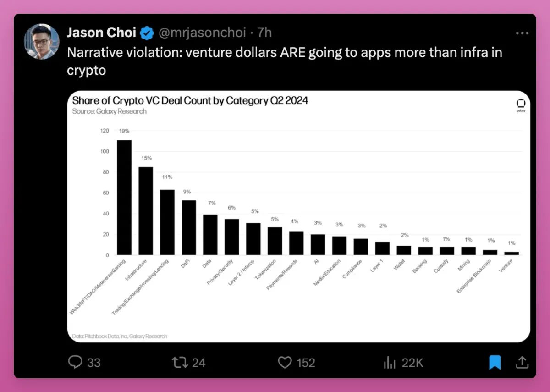Click the share upload arrow icon
The width and height of the screenshot is (550, 392).
point(522,363)
